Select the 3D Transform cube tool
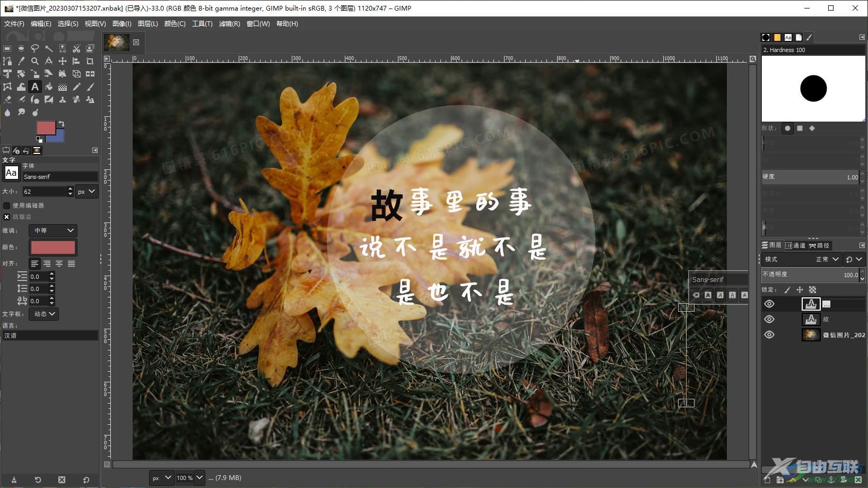 coord(76,74)
